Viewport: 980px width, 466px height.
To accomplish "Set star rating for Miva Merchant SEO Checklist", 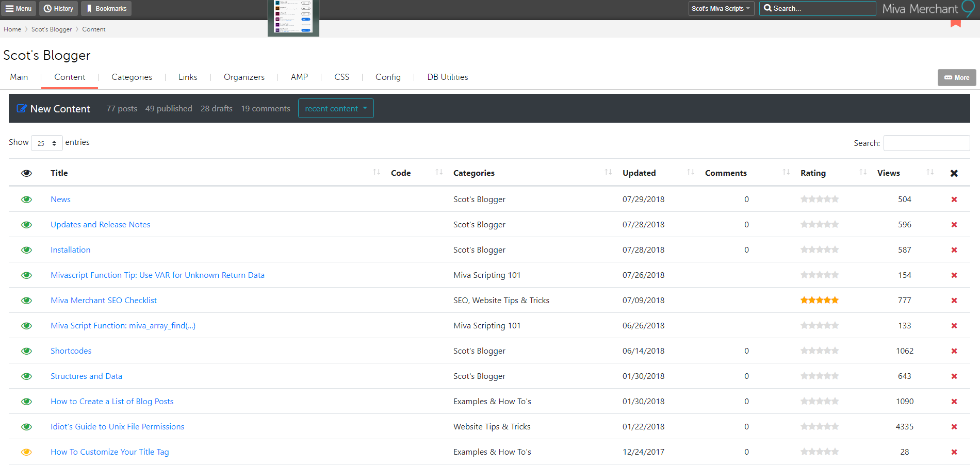I will point(819,301).
